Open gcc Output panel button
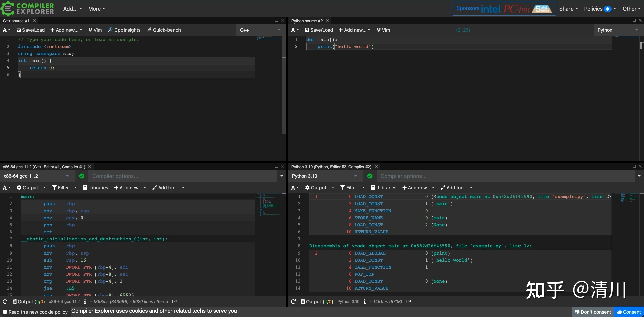 click(x=29, y=302)
